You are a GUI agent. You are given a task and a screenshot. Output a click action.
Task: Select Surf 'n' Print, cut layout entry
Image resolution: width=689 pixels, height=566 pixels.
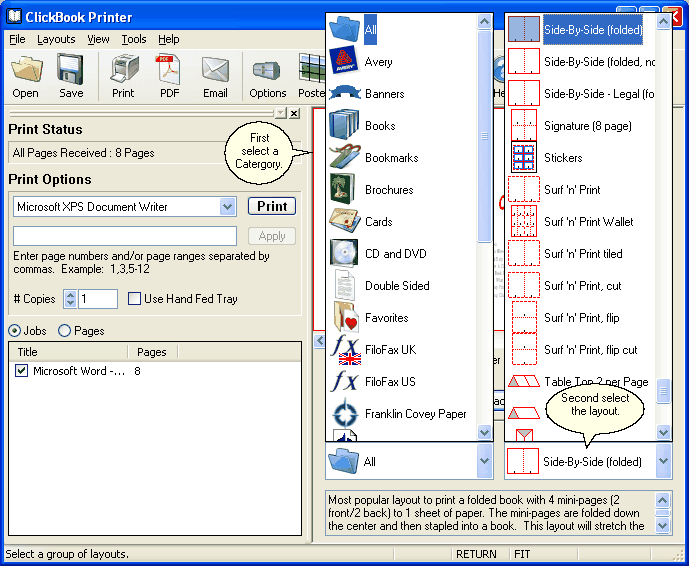pyautogui.click(x=581, y=285)
